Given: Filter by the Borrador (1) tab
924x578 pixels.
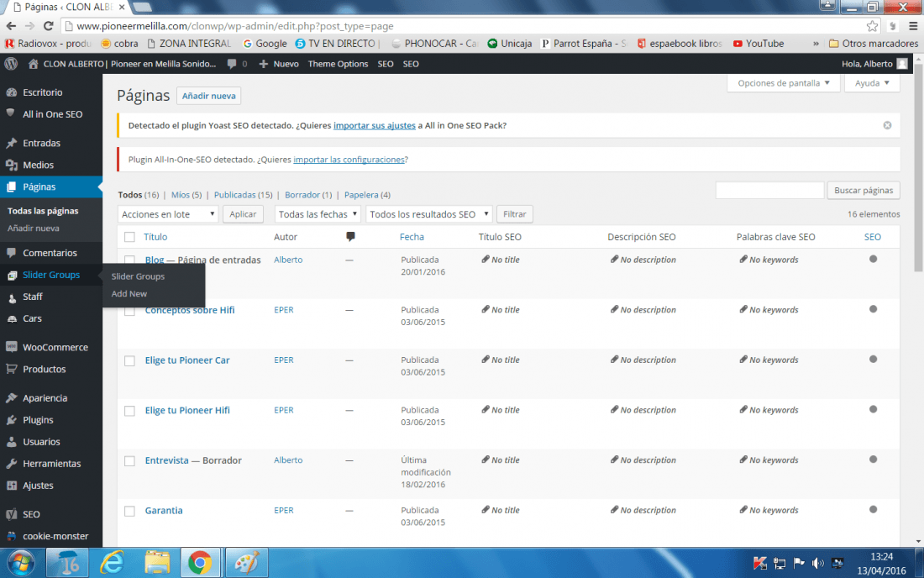Looking at the screenshot, I should click(x=308, y=194).
